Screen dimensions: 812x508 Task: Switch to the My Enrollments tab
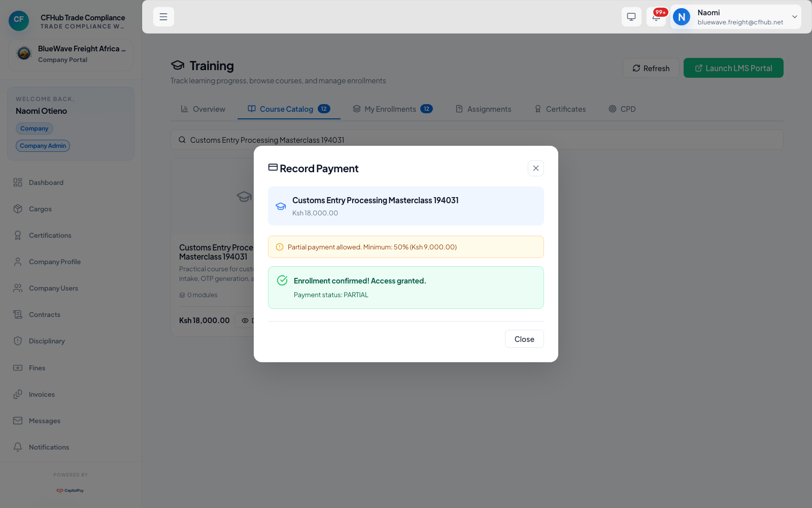pos(392,109)
